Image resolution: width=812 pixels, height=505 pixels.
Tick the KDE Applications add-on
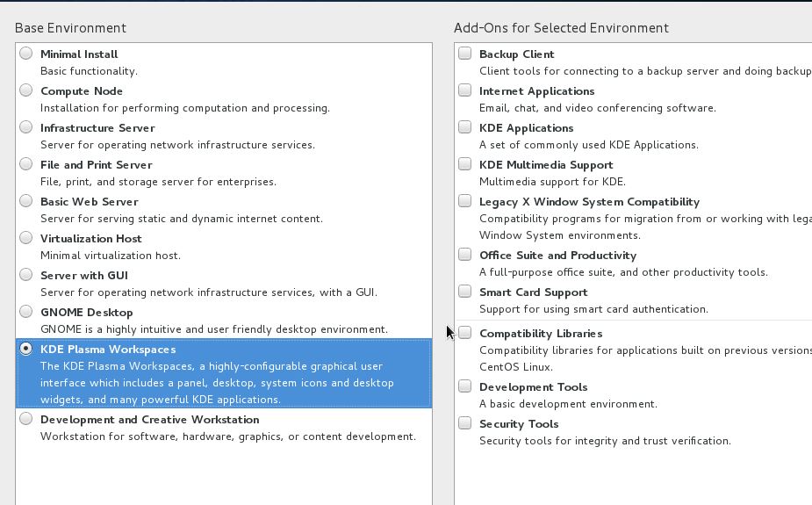[x=464, y=127]
